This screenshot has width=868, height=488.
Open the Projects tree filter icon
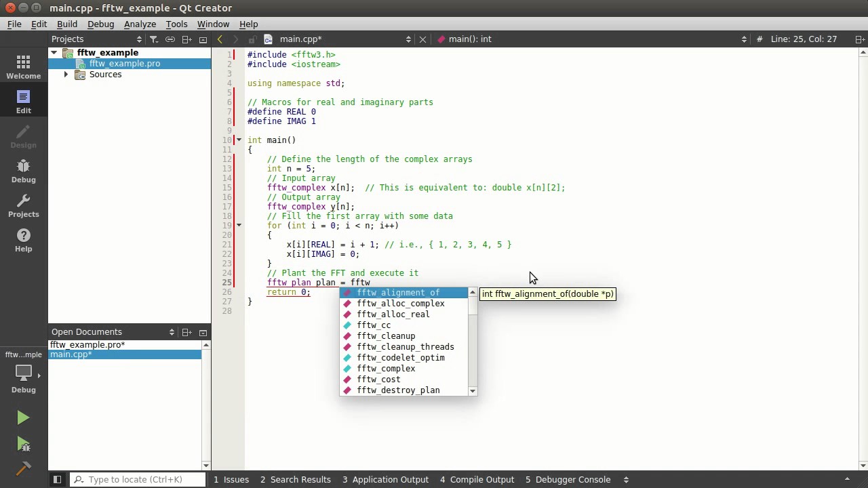coord(154,39)
